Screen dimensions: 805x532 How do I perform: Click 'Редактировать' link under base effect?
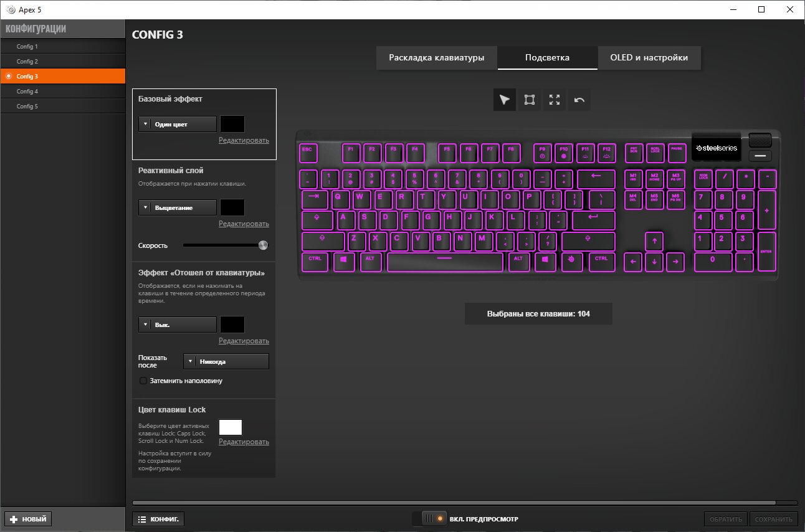point(244,140)
